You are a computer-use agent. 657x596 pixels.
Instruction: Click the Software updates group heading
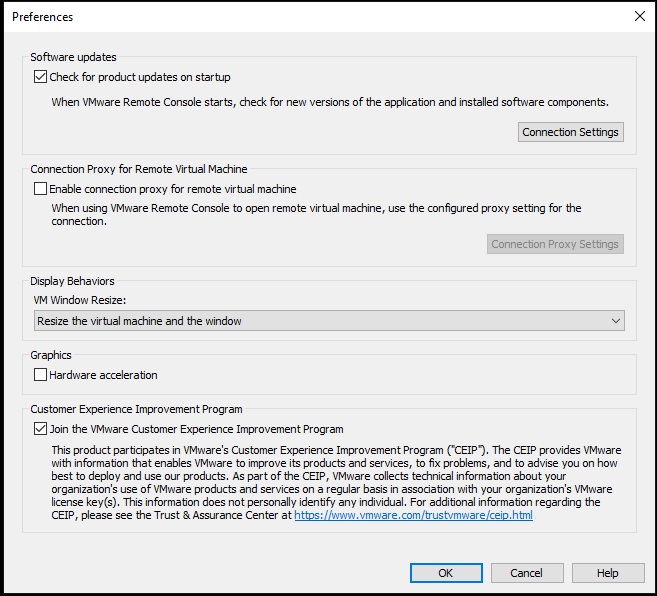(73, 57)
